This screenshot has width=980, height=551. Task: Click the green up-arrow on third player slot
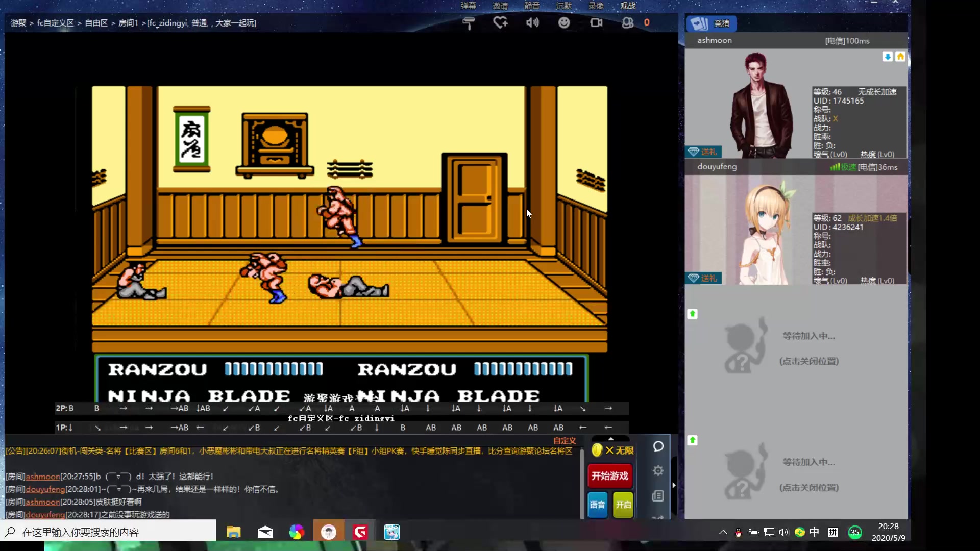point(693,314)
